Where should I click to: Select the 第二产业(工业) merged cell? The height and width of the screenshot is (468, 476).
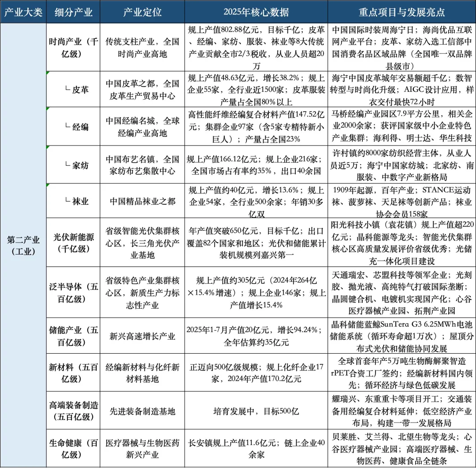tap(23, 245)
